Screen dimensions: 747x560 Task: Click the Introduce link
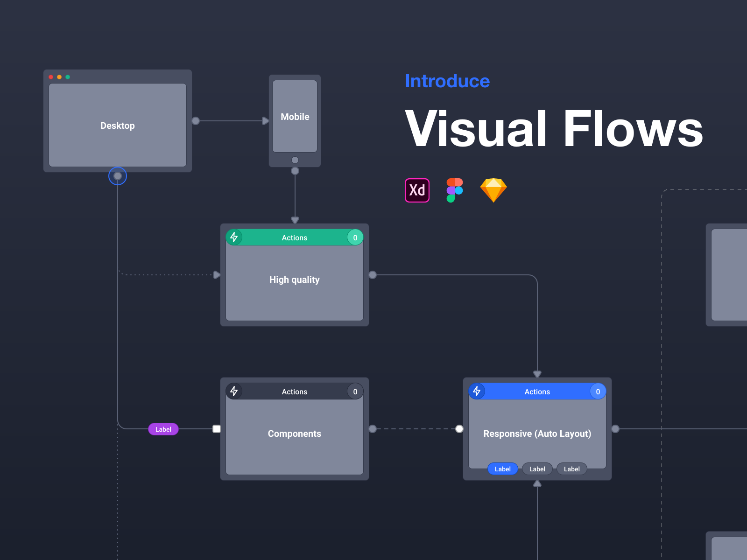[447, 81]
